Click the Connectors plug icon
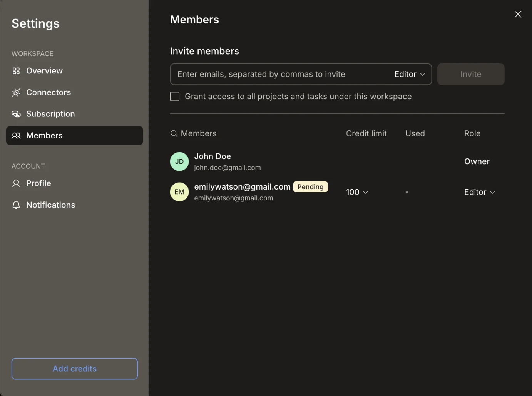 pyautogui.click(x=16, y=92)
